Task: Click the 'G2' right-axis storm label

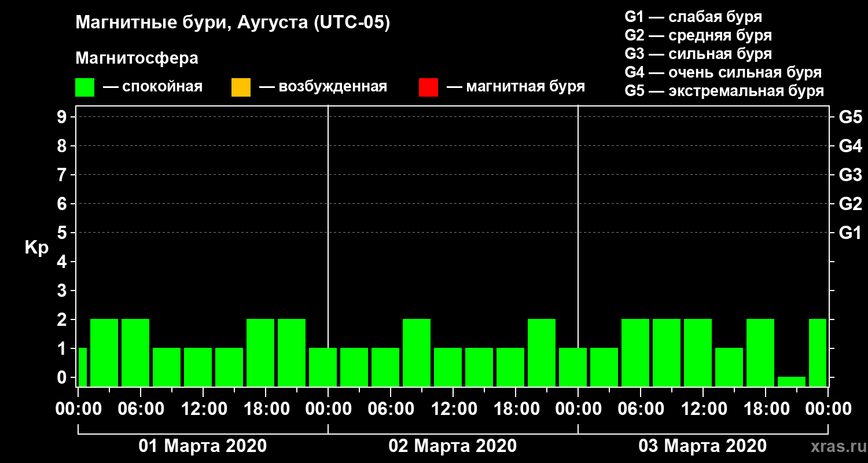Action: click(x=850, y=204)
